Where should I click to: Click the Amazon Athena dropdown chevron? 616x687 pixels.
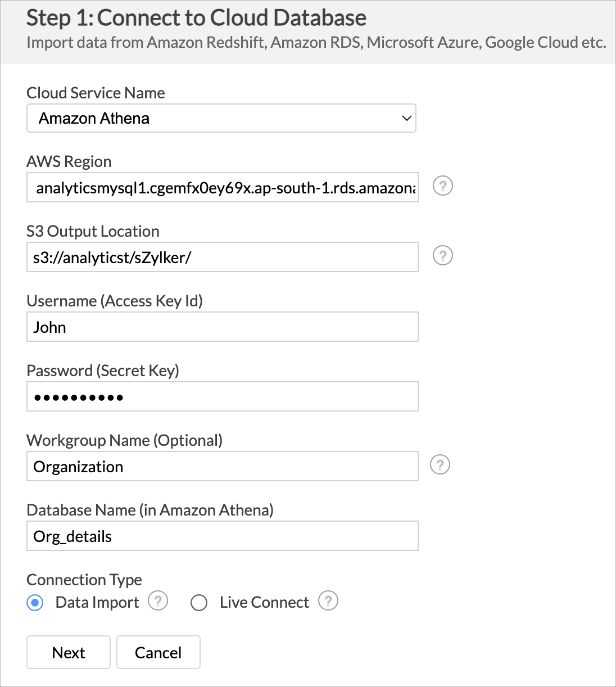point(407,118)
